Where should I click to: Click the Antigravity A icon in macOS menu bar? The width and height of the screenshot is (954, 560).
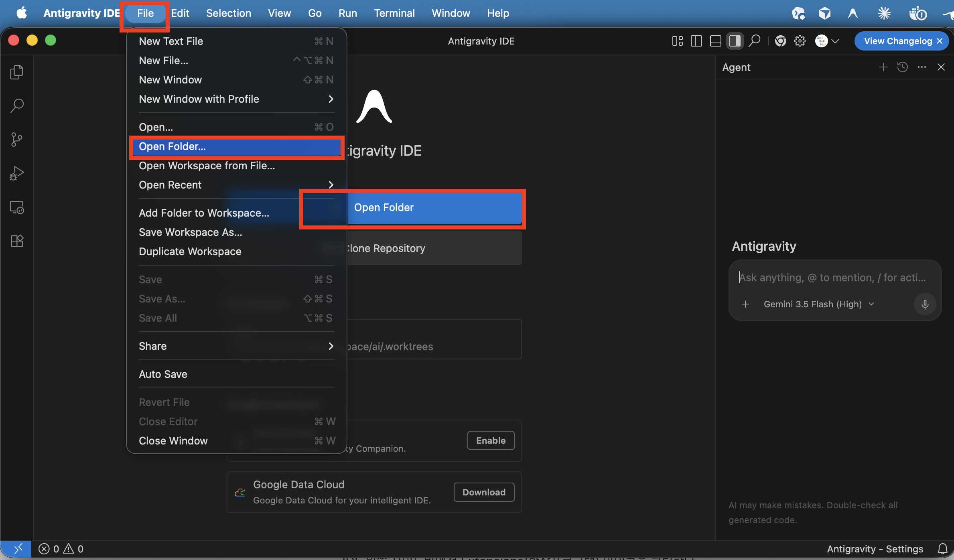point(853,13)
